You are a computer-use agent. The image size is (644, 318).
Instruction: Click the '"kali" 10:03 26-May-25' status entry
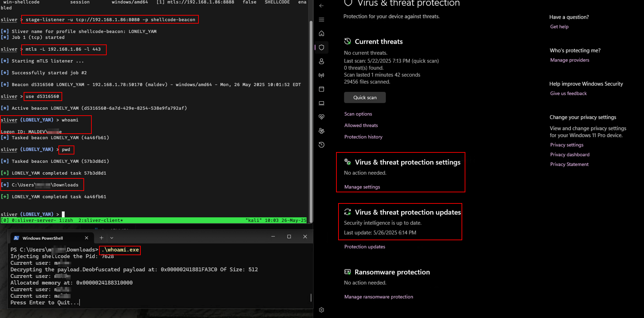pos(276,220)
